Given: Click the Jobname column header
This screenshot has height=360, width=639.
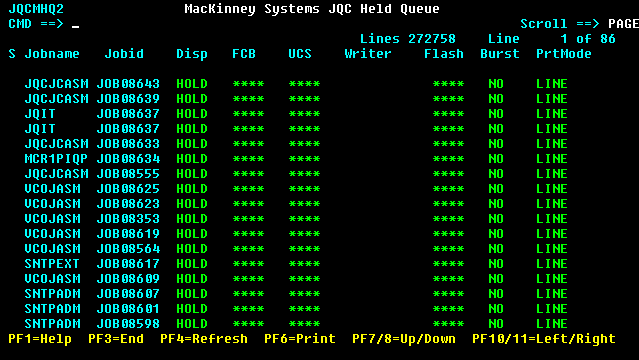Looking at the screenshot, I should tap(52, 54).
